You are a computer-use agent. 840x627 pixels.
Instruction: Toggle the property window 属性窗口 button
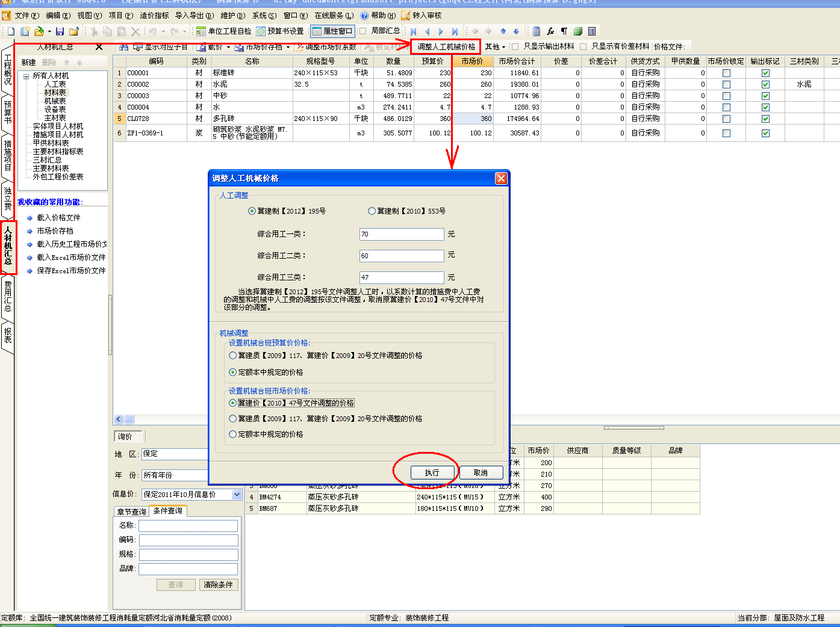pyautogui.click(x=332, y=31)
